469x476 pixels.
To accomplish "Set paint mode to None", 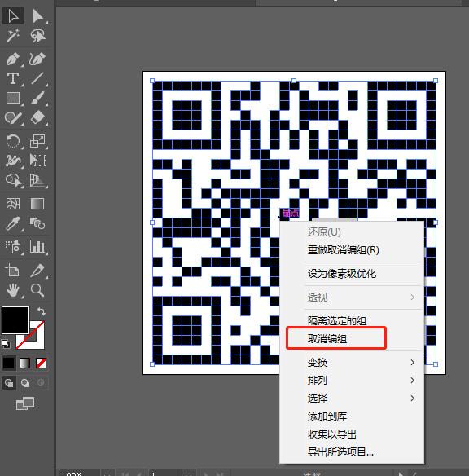I will pos(41,363).
